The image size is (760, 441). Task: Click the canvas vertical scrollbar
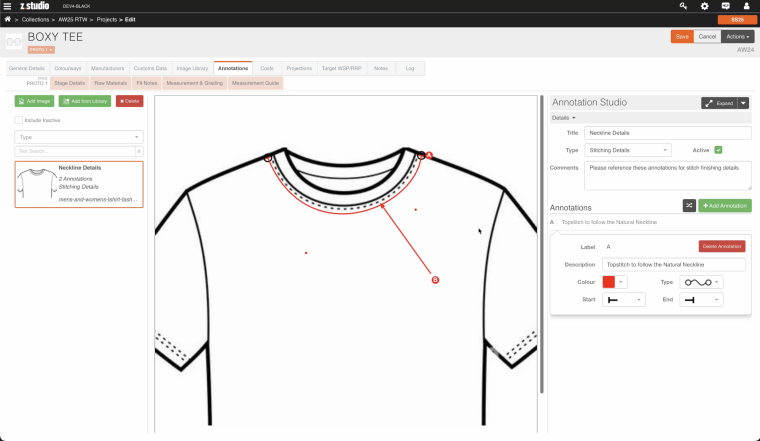pyautogui.click(x=541, y=244)
